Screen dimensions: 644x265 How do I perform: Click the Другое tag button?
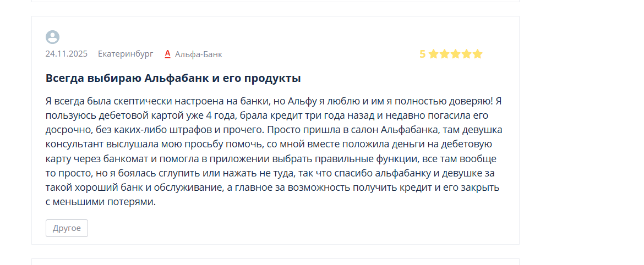67,228
